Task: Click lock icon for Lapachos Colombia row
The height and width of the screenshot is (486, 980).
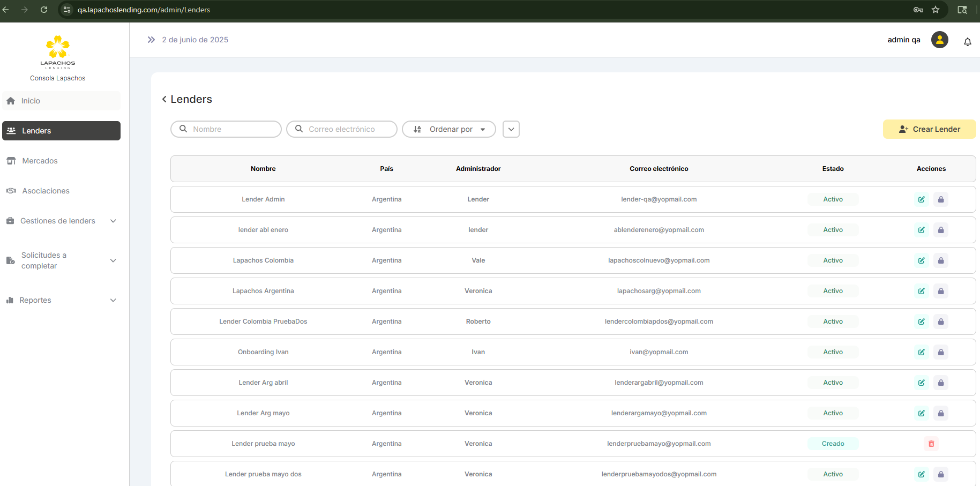Action: point(940,260)
